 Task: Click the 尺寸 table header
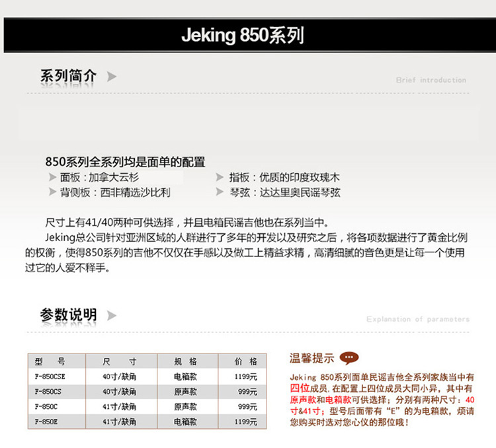tap(120, 361)
